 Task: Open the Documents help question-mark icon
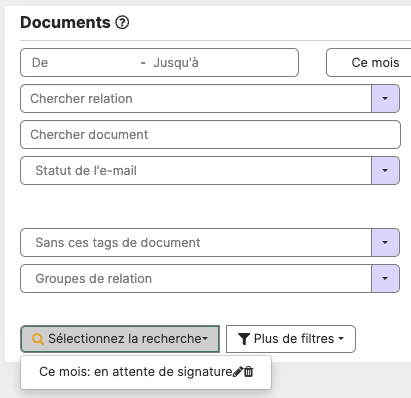click(122, 23)
